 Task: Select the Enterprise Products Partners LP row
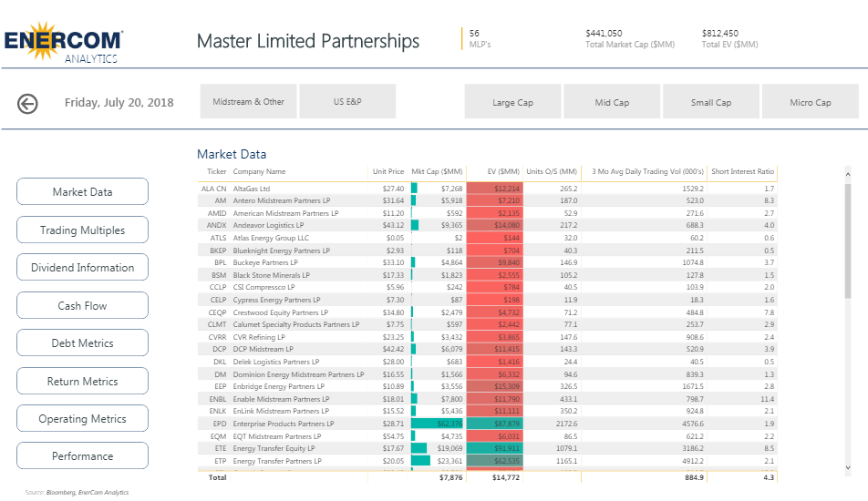pos(283,424)
